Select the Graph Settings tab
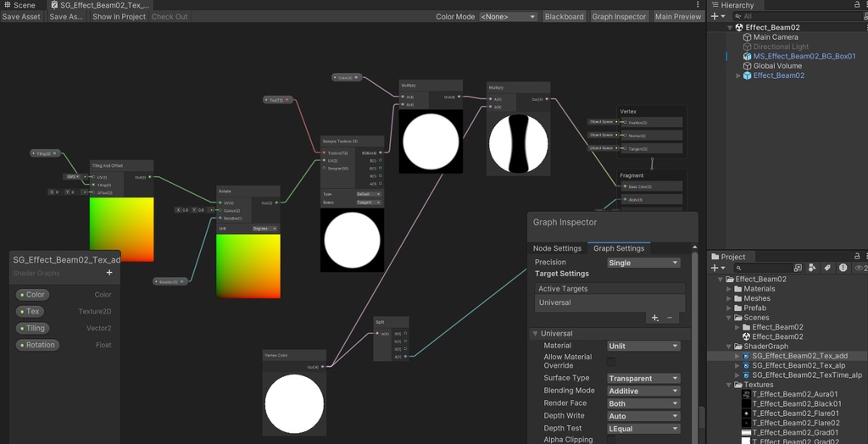868x444 pixels. [619, 248]
